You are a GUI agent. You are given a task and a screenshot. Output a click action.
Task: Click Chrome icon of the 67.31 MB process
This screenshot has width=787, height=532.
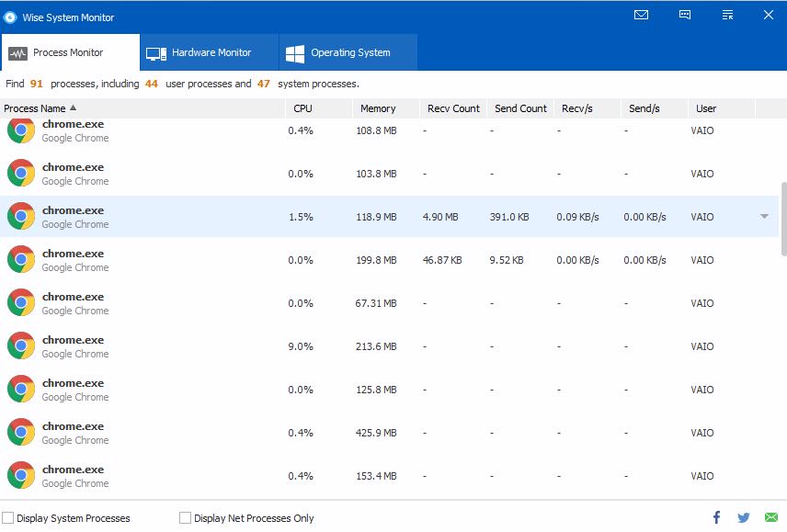[x=21, y=302]
